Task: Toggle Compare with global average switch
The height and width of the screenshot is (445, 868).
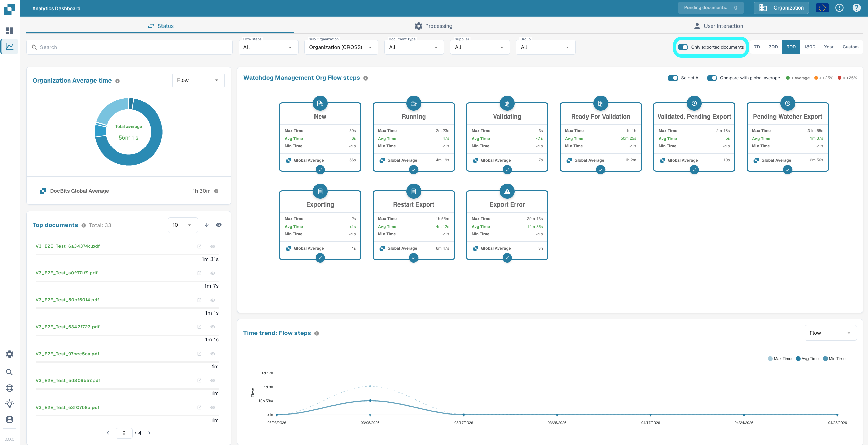Action: tap(712, 78)
